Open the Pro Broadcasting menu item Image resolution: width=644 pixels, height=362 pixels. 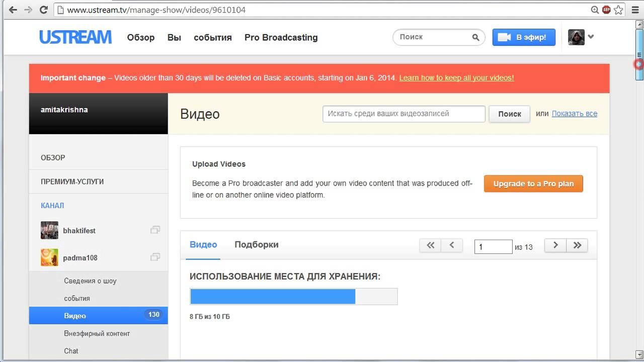[281, 38]
